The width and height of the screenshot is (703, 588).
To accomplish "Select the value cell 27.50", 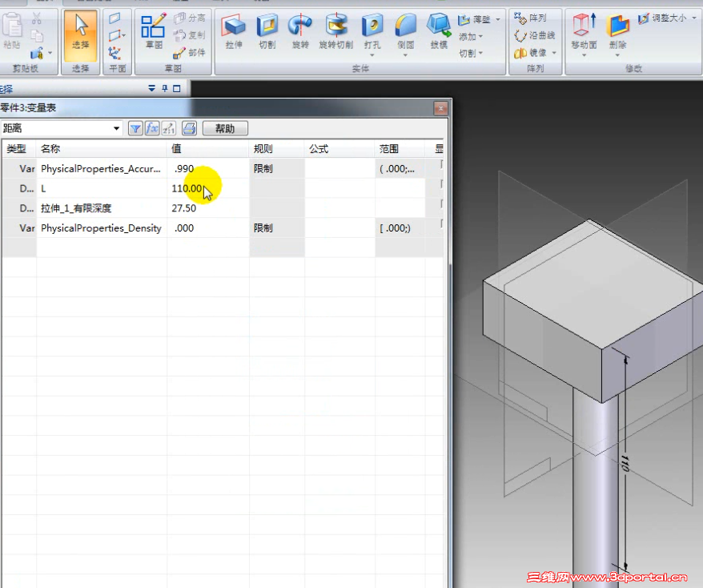I will coord(208,208).
